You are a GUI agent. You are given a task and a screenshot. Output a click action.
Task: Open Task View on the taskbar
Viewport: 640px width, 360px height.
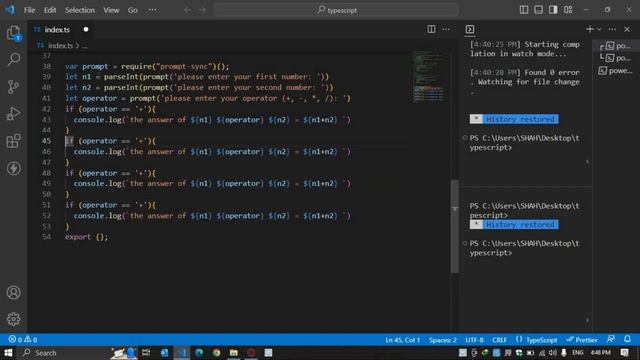146,353
